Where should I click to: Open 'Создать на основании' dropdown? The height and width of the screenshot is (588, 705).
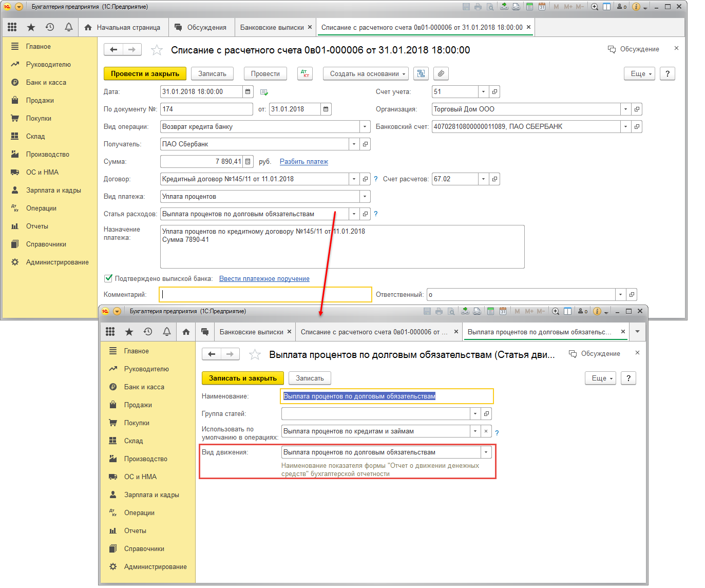366,73
